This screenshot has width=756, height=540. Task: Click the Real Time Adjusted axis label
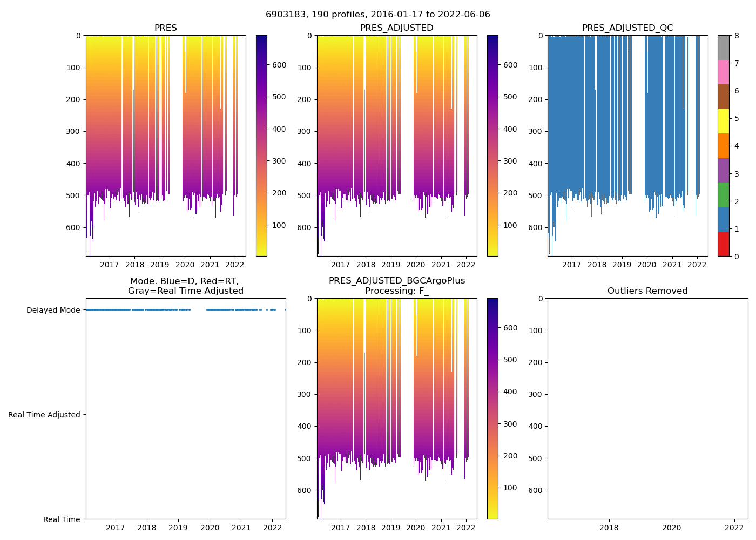click(x=44, y=415)
